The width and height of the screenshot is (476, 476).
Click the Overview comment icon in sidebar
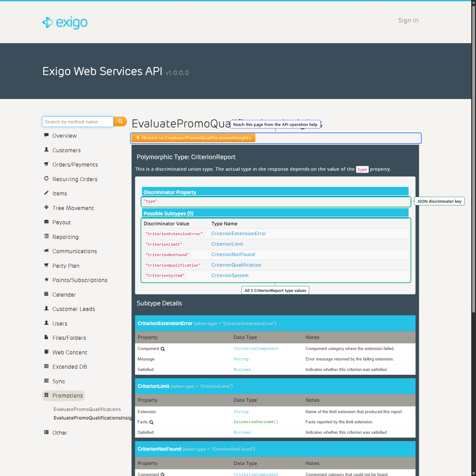46,135
